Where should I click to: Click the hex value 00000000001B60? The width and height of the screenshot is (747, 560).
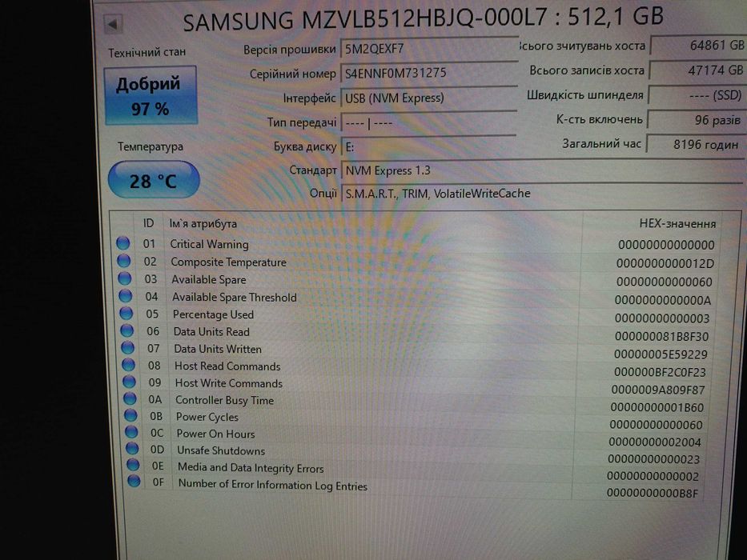tap(657, 407)
